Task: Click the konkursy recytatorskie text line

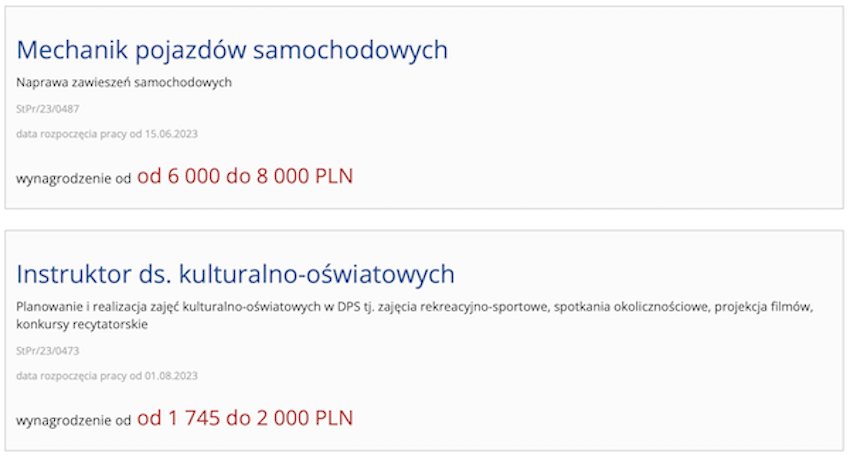Action: point(82,325)
